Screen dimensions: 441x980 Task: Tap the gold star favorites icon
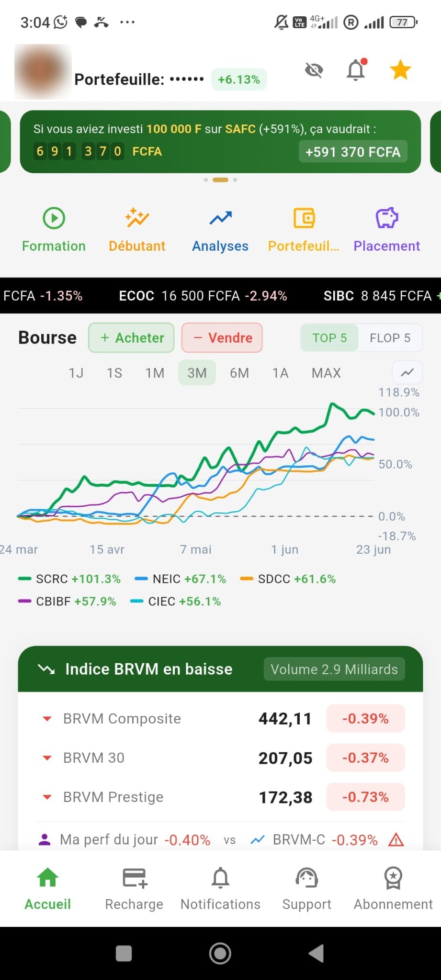coord(400,70)
